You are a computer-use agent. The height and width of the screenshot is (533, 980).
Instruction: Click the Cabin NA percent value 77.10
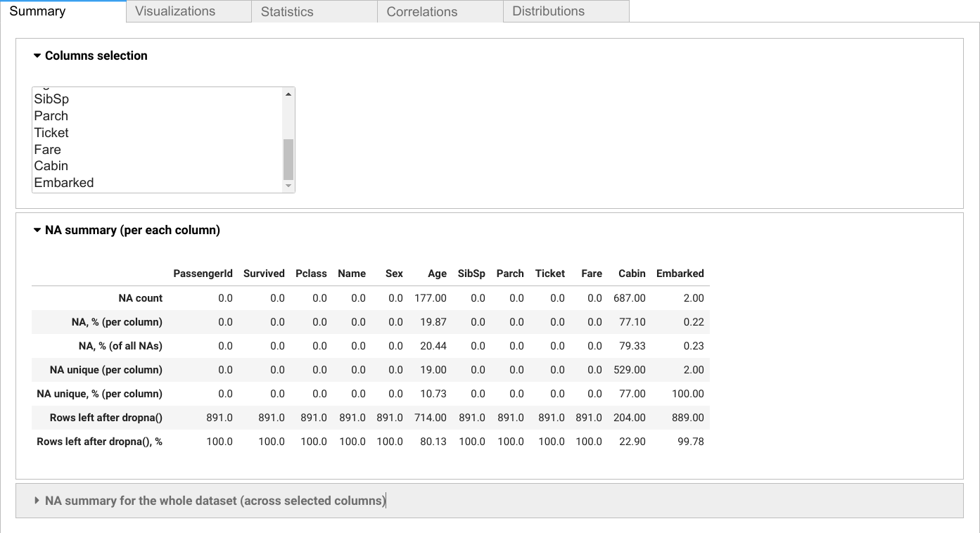coord(632,322)
